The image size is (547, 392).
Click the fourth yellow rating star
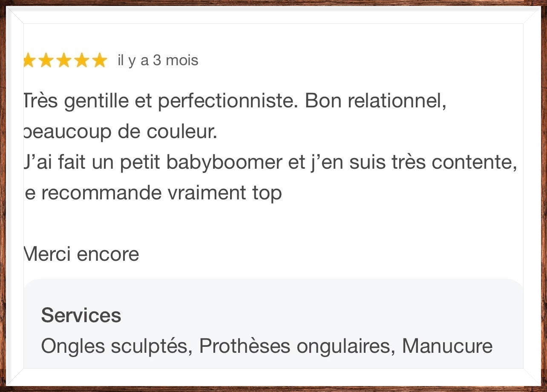81,61
